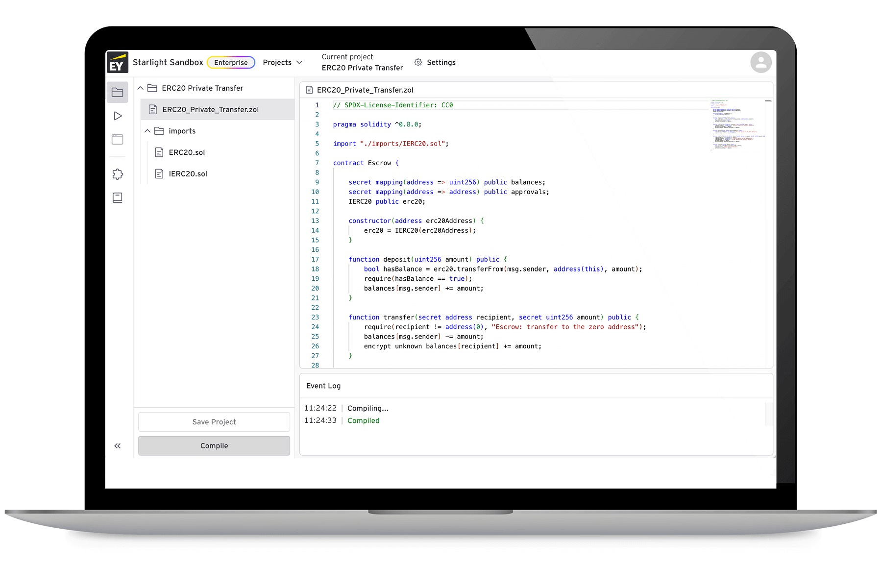Click the Compile button
This screenshot has width=882, height=588.
point(214,446)
